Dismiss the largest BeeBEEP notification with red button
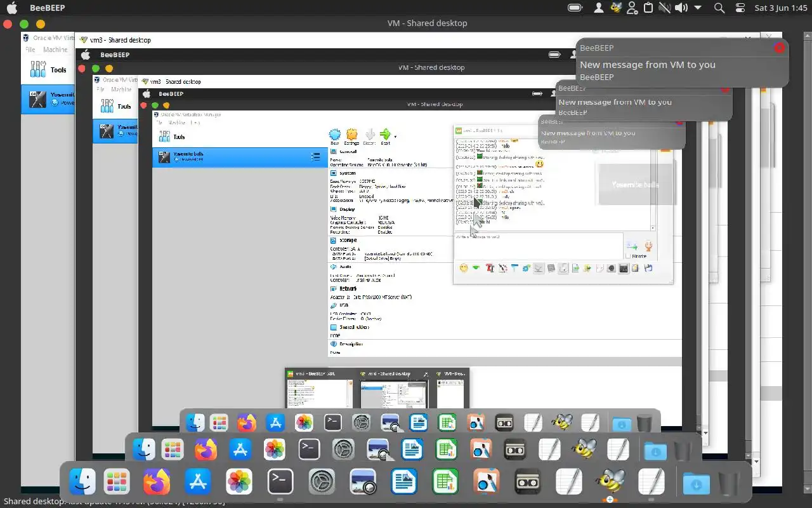 pyautogui.click(x=779, y=48)
